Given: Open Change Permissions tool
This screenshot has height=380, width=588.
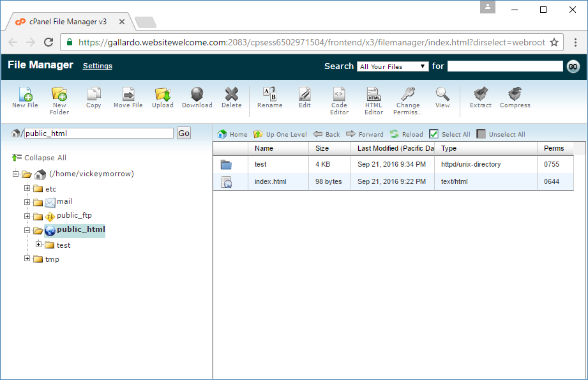Looking at the screenshot, I should click(407, 94).
